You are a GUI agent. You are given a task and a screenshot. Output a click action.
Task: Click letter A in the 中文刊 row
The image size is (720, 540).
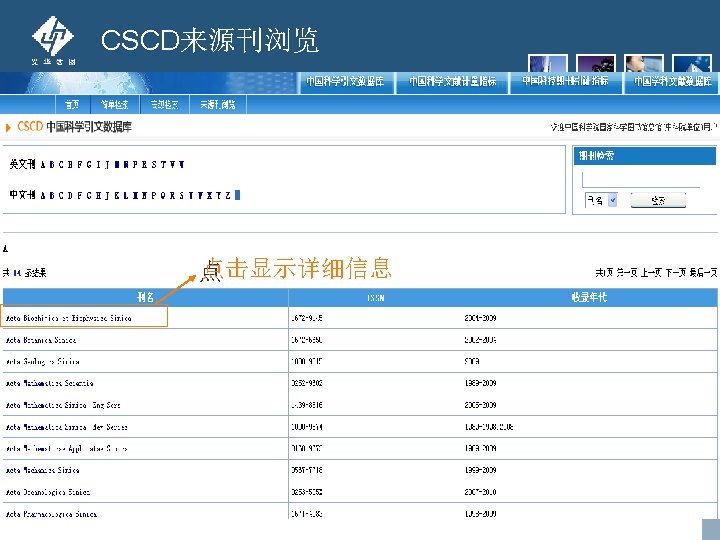(43, 195)
